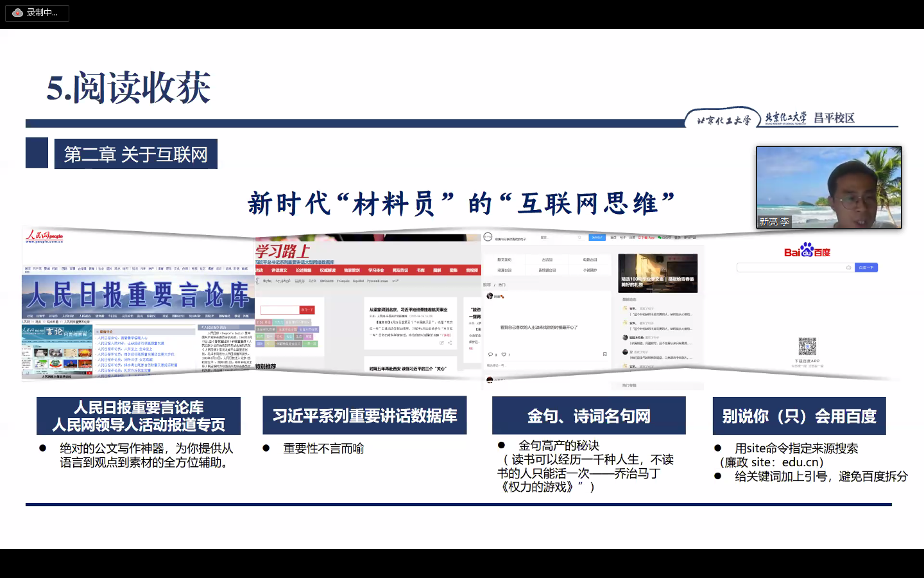Click the quote text mentioning 乔治马丁
This screenshot has height=578, width=924.
tap(585, 473)
